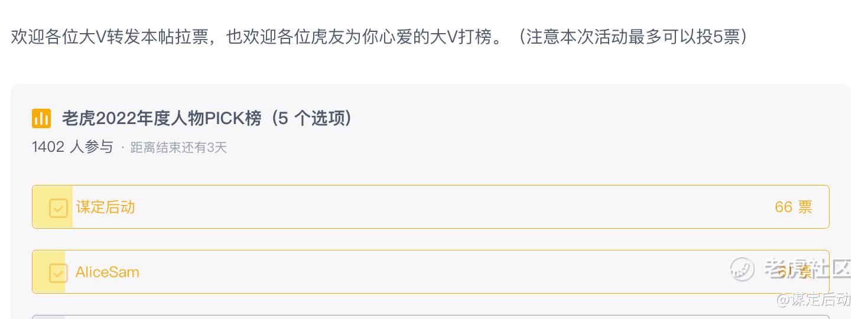Uncheck the 谋定后动 checkbox
Viewport: 868px width, 319px height.
58,207
